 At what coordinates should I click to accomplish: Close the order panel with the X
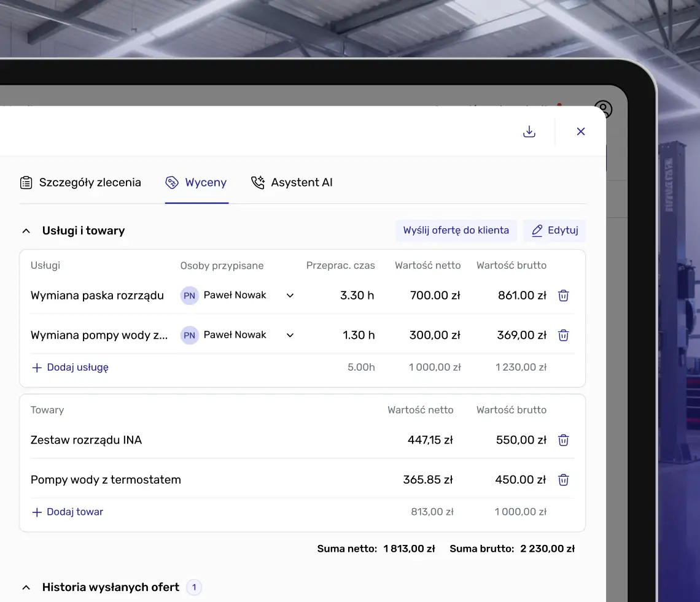(x=580, y=132)
